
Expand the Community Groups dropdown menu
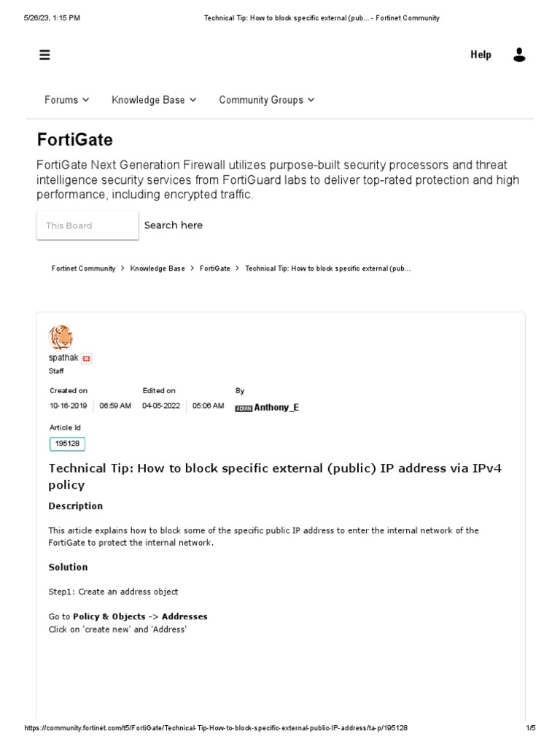click(x=266, y=100)
